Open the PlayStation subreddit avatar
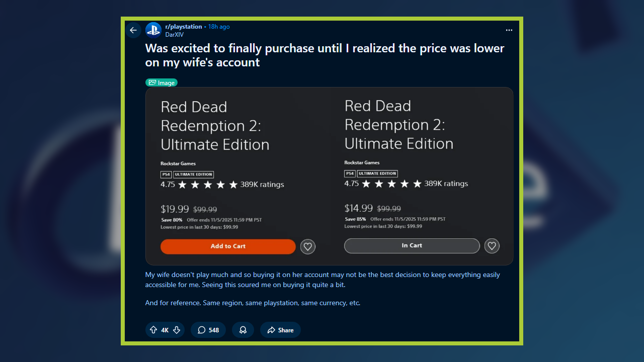Image resolution: width=644 pixels, height=362 pixels. pos(153,30)
